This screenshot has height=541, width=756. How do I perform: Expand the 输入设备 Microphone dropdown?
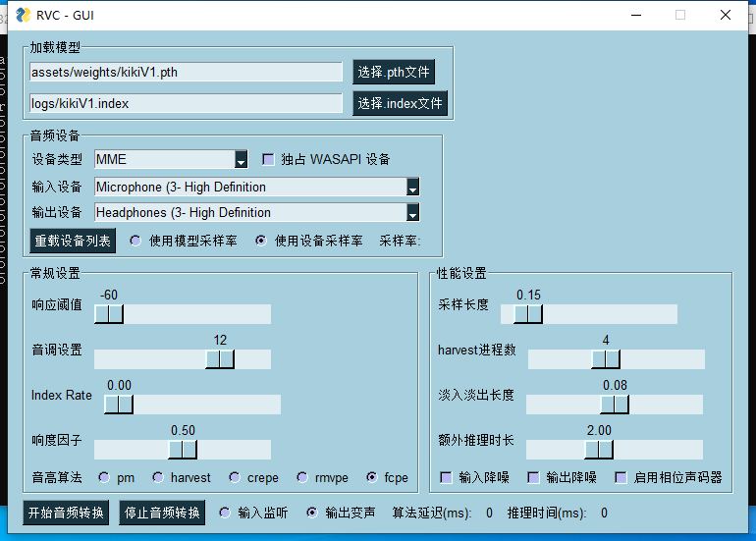coord(412,188)
